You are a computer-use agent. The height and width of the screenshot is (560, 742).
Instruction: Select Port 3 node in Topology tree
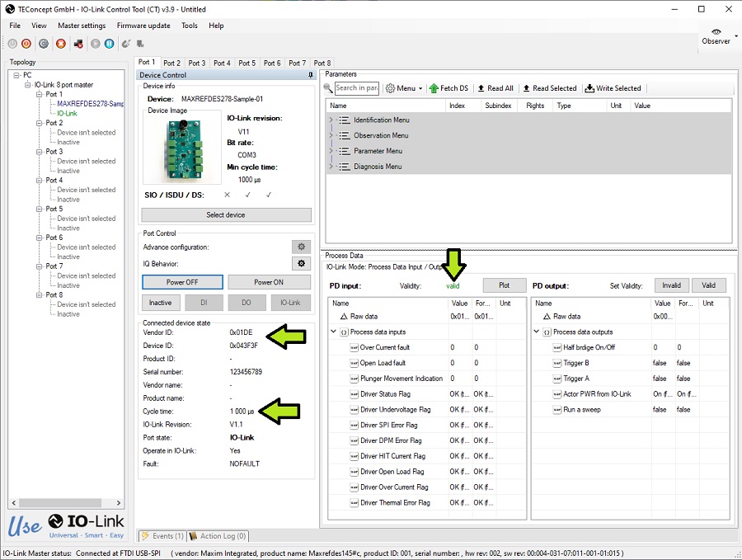click(54, 152)
